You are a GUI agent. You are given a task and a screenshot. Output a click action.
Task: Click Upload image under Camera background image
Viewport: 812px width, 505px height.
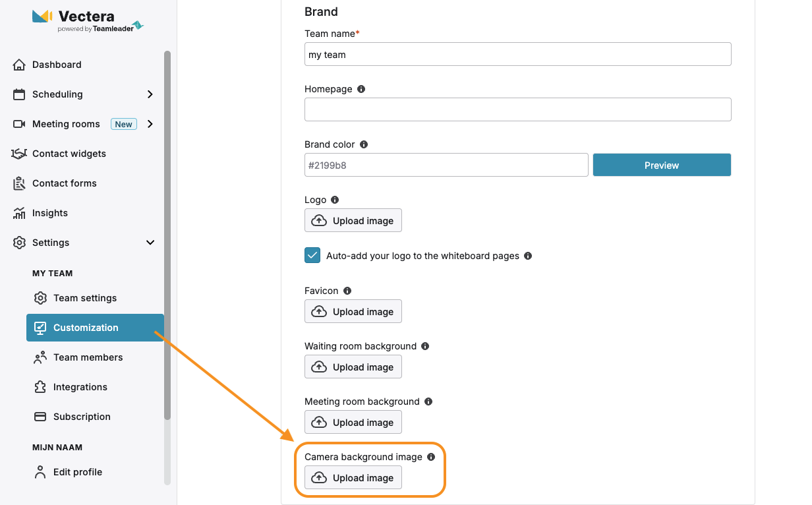(x=353, y=478)
